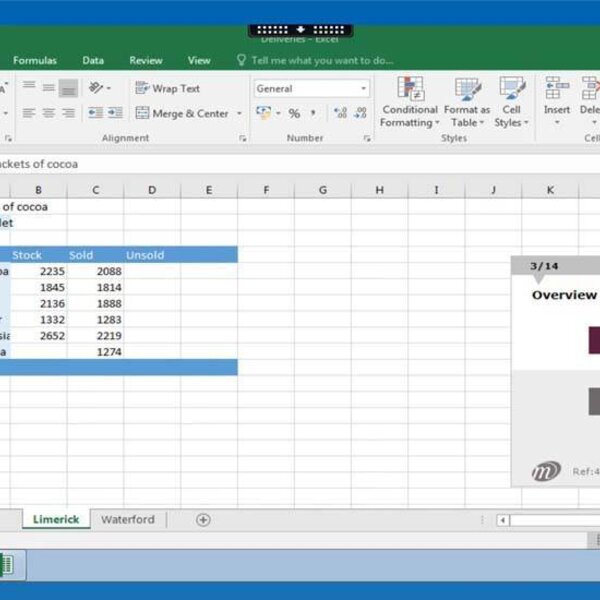Select column C header
Viewport: 600px width, 600px height.
(95, 190)
